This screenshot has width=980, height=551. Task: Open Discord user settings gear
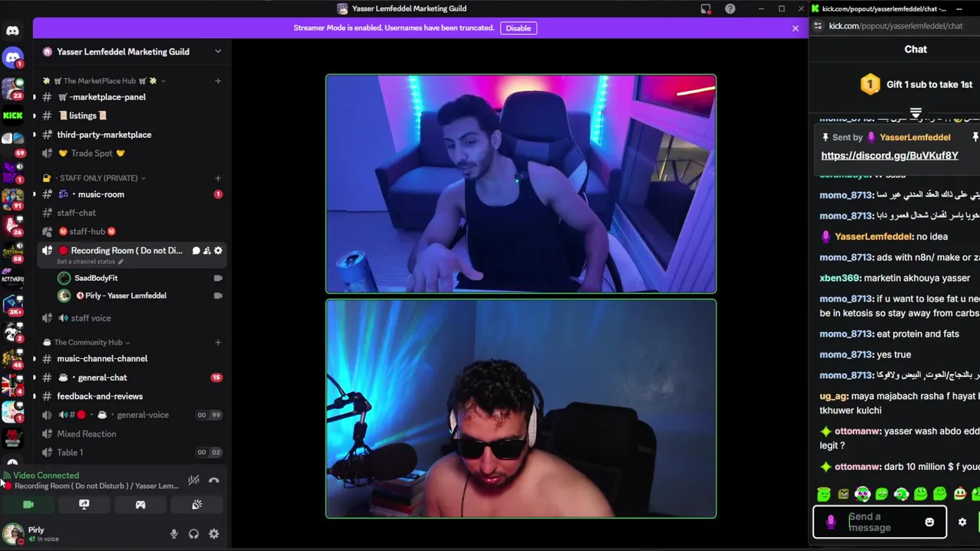point(214,534)
